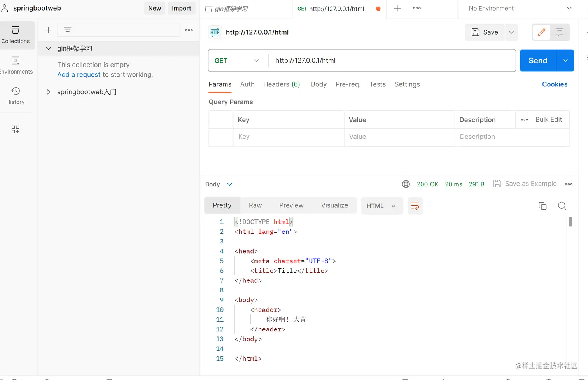Click the filter icon in collection search
588x380 pixels.
(67, 30)
